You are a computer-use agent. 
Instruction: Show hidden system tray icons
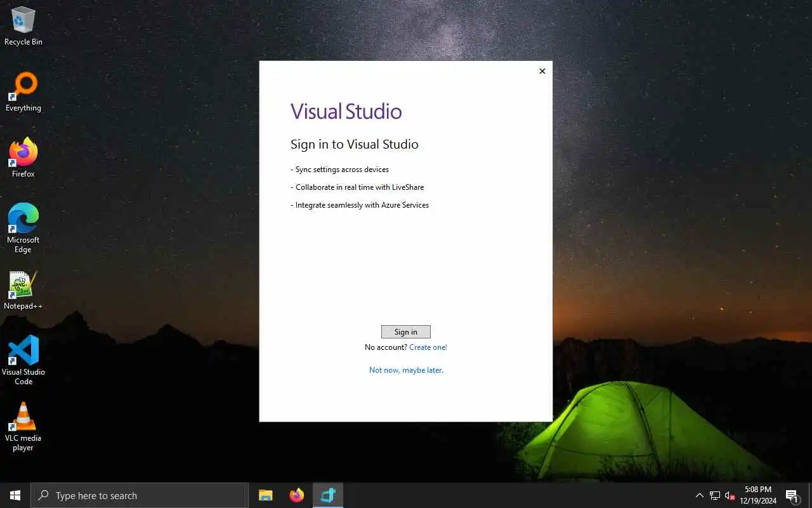click(700, 495)
